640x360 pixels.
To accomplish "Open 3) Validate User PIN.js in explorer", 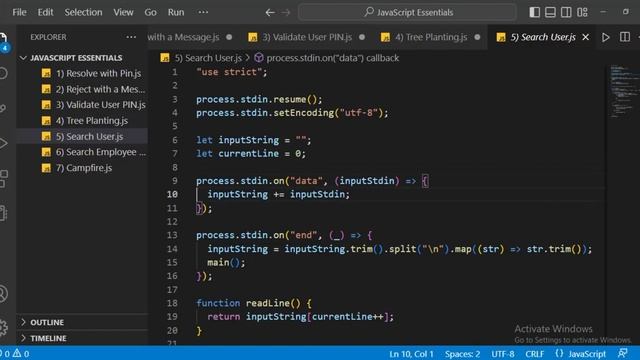I will (100, 105).
